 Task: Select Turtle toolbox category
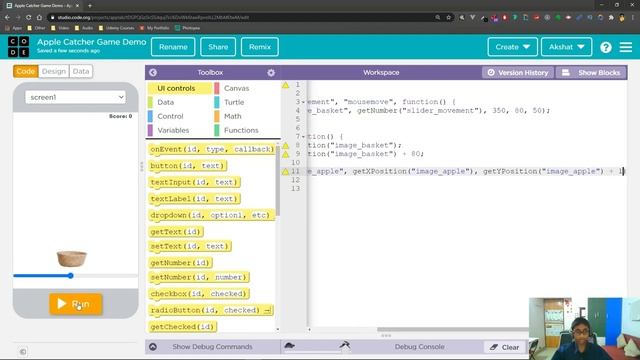pos(246,102)
